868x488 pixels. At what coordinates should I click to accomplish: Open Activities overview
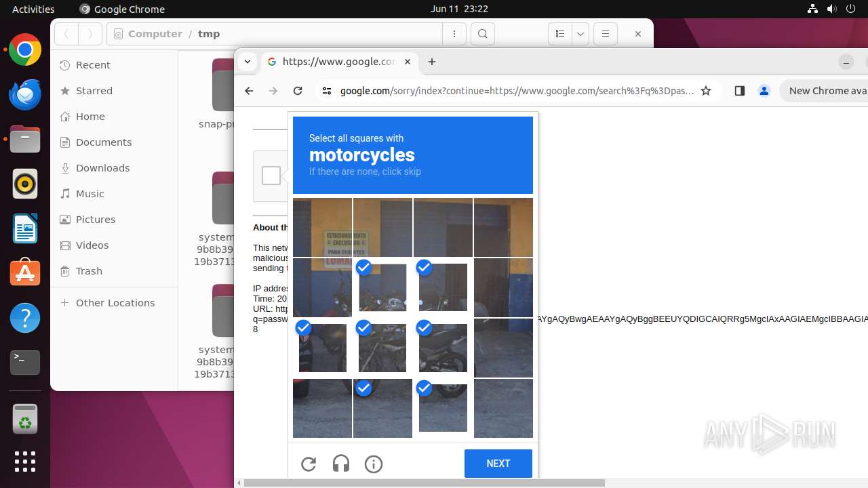[33, 9]
